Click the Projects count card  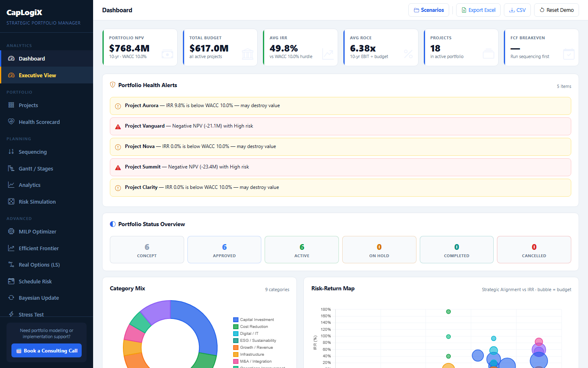pyautogui.click(x=461, y=47)
